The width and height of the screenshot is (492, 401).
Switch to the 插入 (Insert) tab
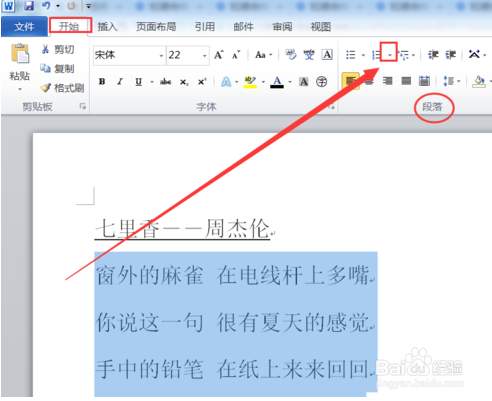tap(107, 26)
